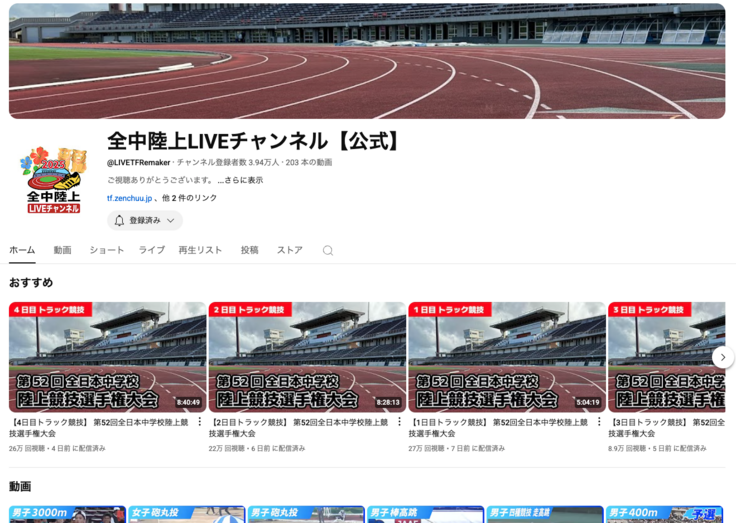Expand description with ...さらに表示
This screenshot has height=523, width=736.
click(x=240, y=180)
